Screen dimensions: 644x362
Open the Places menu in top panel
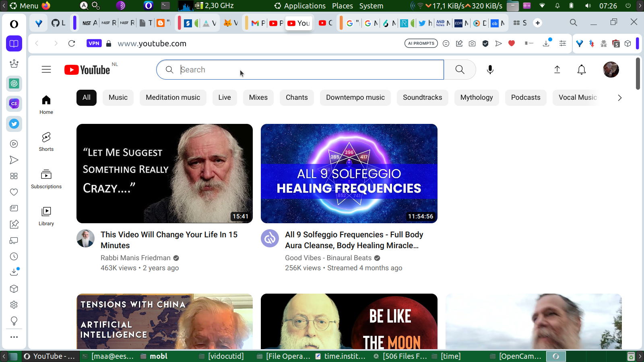[x=343, y=6]
